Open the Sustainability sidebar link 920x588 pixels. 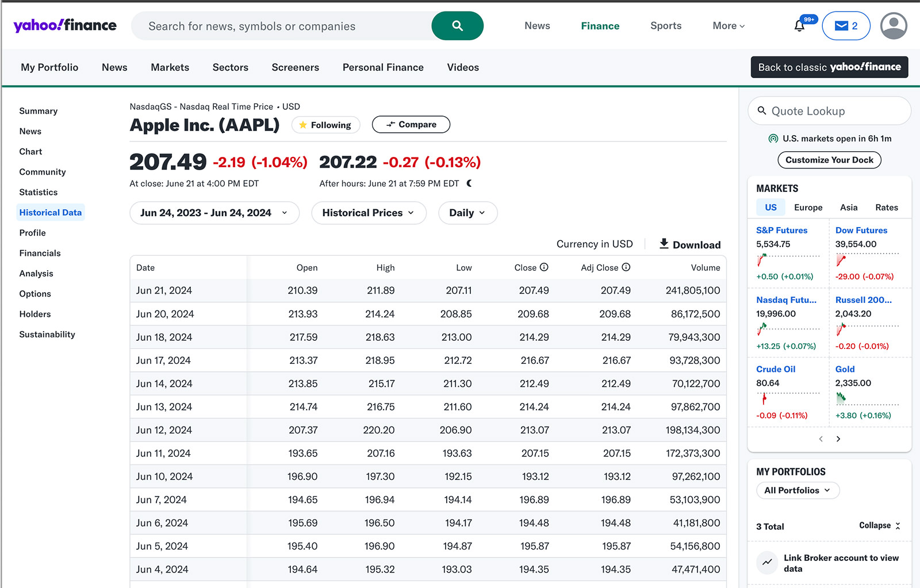tap(47, 335)
